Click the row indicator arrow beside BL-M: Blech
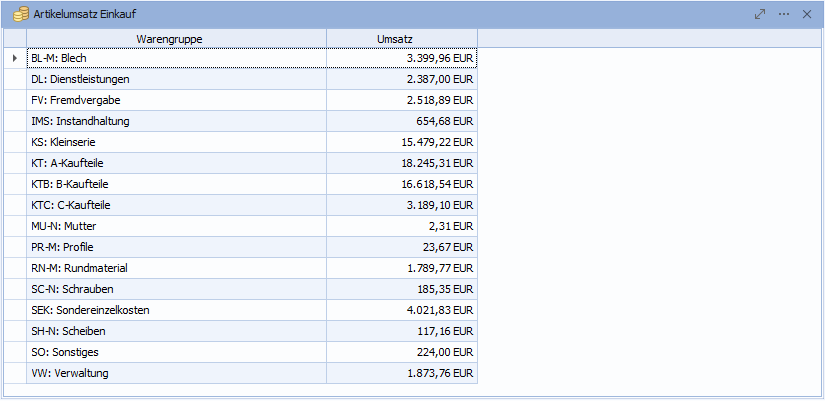This screenshot has width=825, height=401. click(14, 59)
